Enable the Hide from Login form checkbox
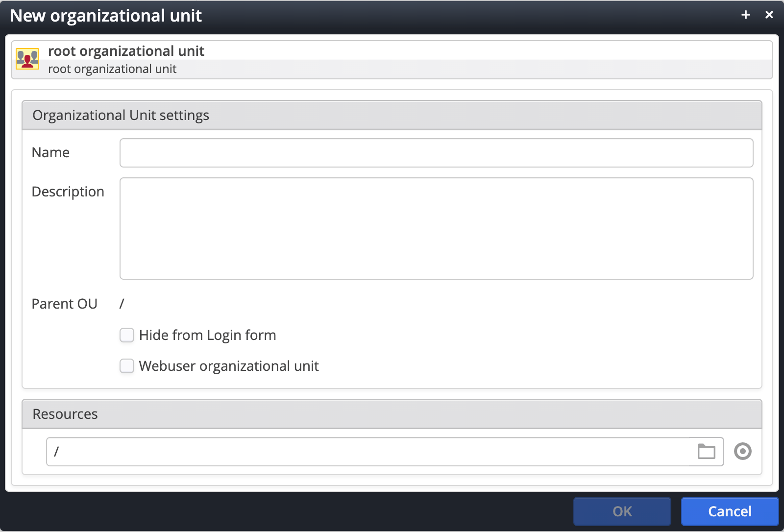The image size is (784, 532). (126, 335)
